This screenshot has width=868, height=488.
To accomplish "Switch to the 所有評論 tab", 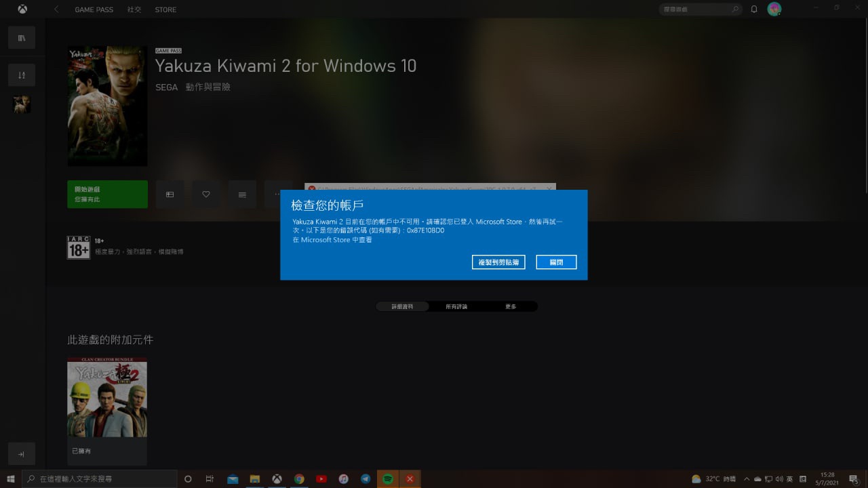I will (x=456, y=306).
